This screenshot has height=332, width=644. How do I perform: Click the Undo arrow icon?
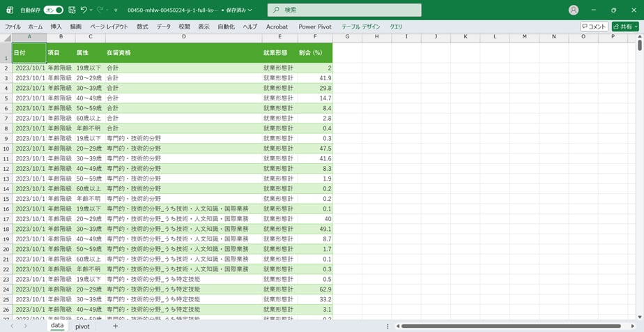point(84,10)
